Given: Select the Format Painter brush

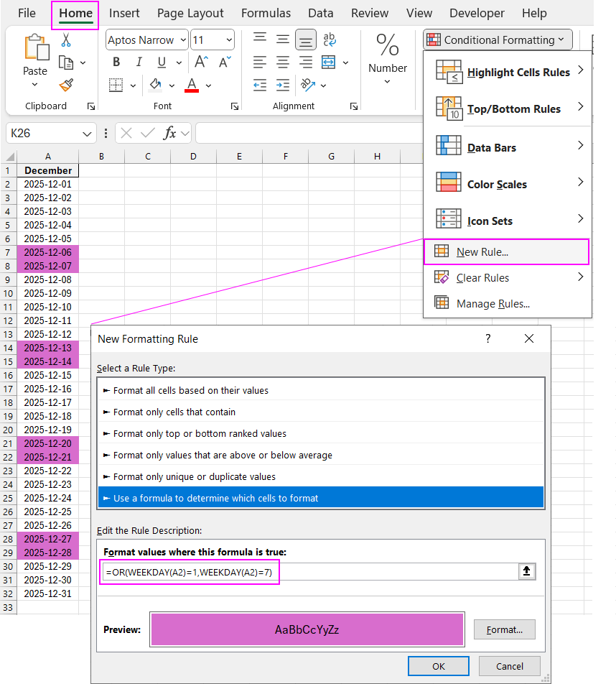Looking at the screenshot, I should [66, 85].
